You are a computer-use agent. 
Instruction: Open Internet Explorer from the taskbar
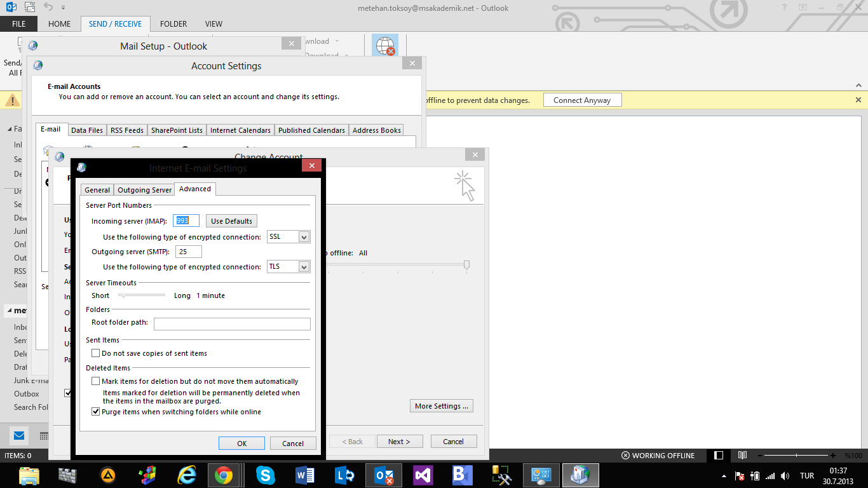[x=186, y=475]
